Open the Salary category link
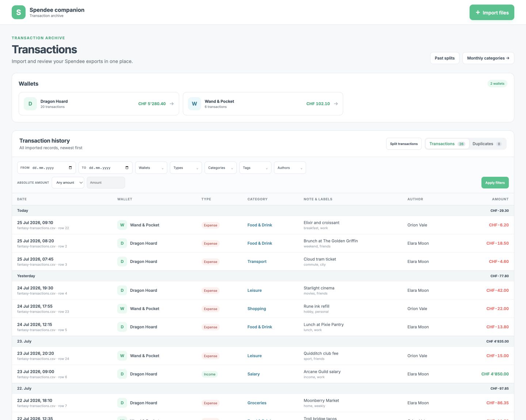This screenshot has width=526, height=420. (x=254, y=374)
